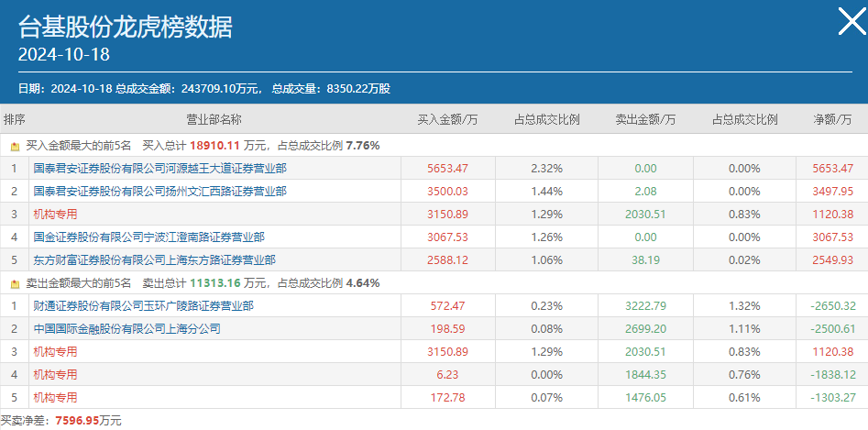Screen dimensions: 868x430
Task: Open 机构专用 link with buy amount 6.23
Action: click(x=55, y=375)
